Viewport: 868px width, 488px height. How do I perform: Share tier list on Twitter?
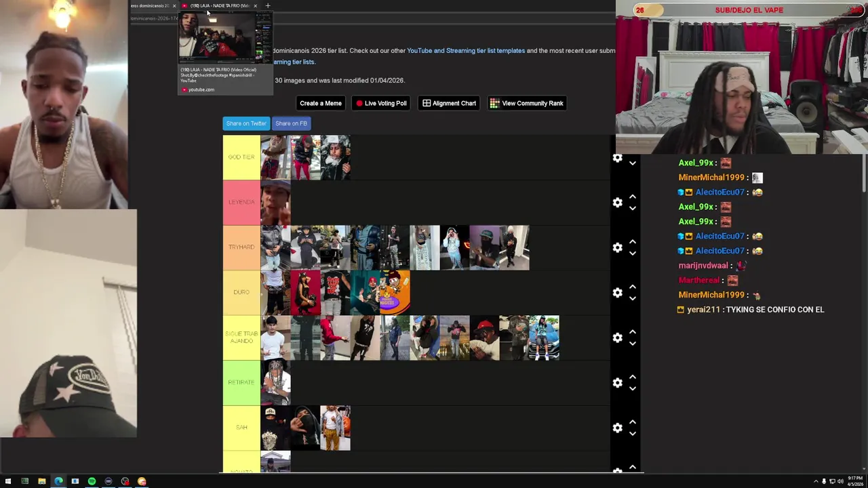click(246, 123)
